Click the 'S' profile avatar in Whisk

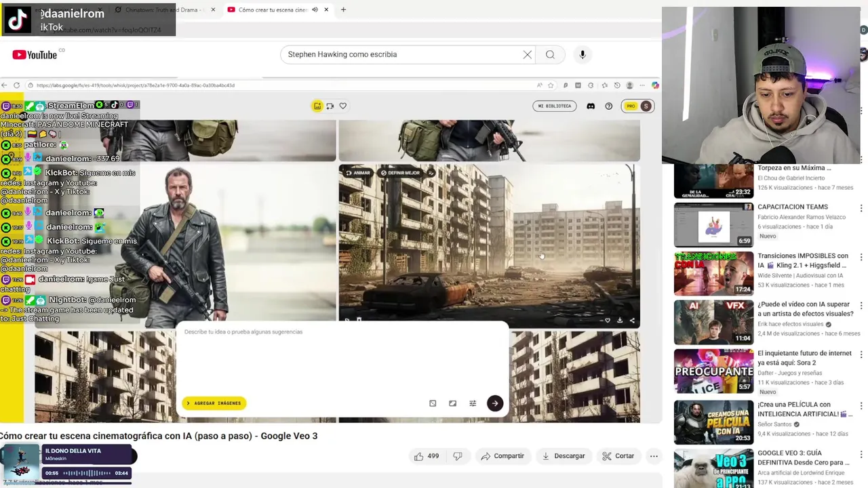(646, 106)
